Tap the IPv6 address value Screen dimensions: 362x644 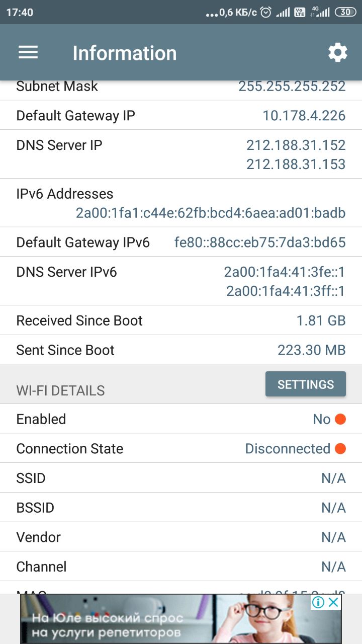pyautogui.click(x=211, y=213)
